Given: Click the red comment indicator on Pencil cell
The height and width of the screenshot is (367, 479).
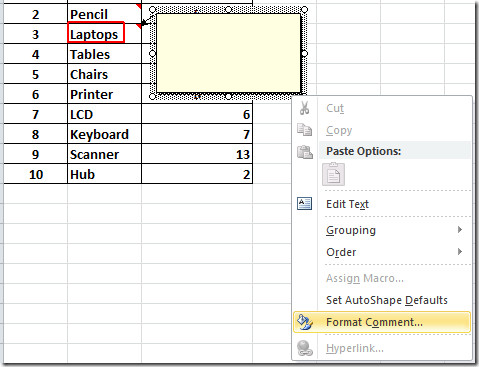Looking at the screenshot, I should [x=139, y=6].
